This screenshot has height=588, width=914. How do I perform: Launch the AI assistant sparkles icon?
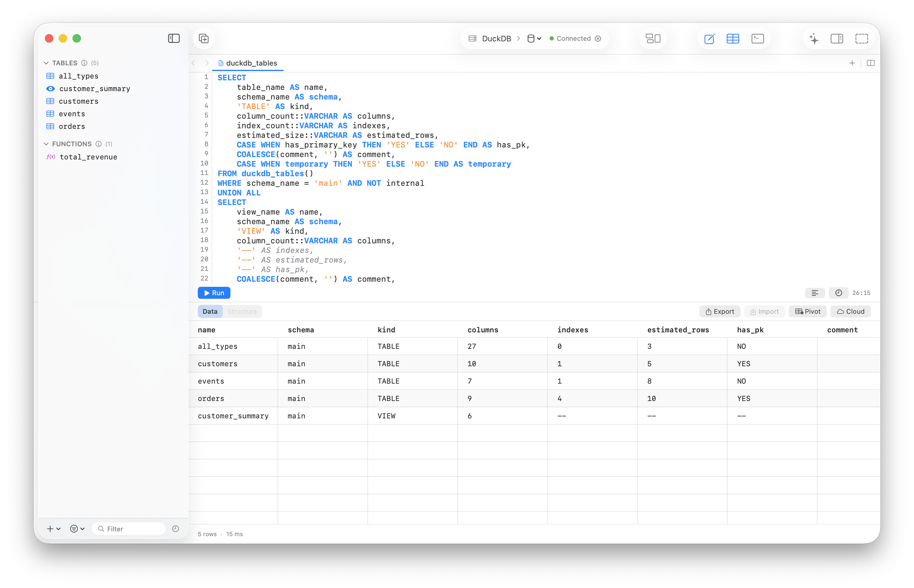point(813,38)
